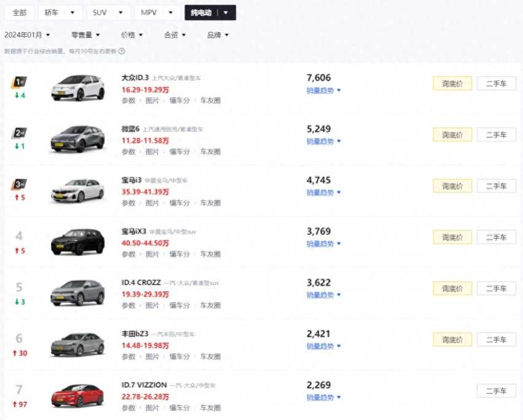
Task: Click 二手车 button for ID.7 VIZZION
Action: pyautogui.click(x=496, y=391)
